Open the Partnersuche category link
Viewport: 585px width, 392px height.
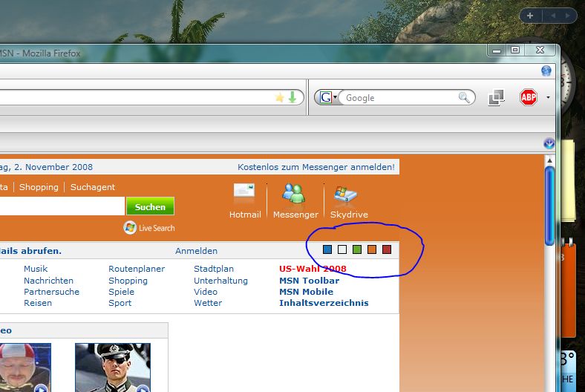coord(51,292)
